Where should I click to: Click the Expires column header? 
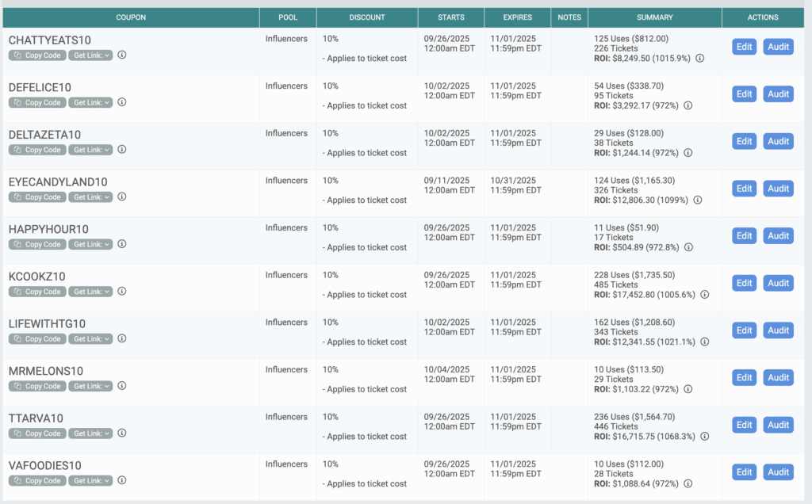(x=518, y=17)
